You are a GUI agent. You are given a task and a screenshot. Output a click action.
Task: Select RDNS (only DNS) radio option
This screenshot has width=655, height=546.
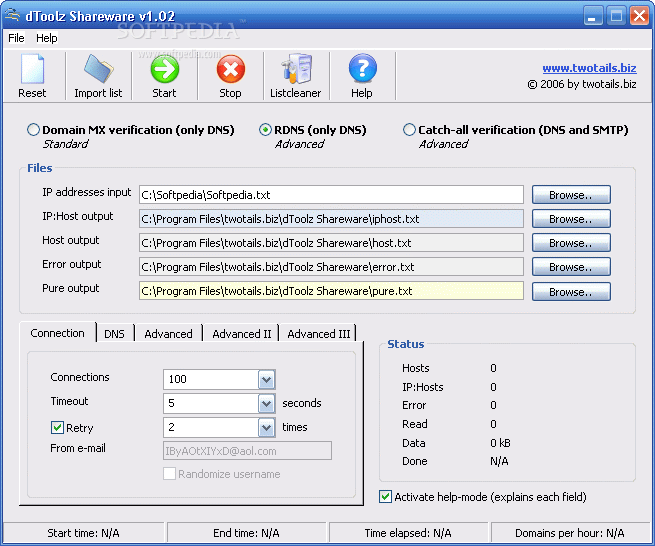265,130
